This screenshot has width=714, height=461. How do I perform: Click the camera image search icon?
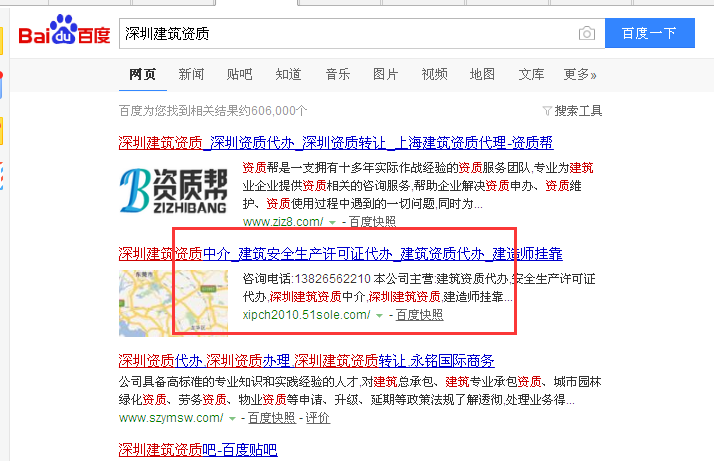coord(586,34)
